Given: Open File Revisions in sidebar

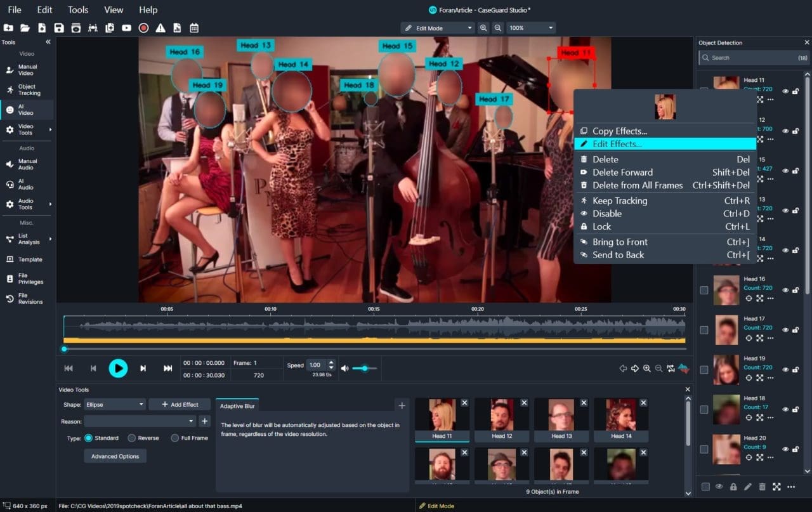Looking at the screenshot, I should [x=26, y=299].
